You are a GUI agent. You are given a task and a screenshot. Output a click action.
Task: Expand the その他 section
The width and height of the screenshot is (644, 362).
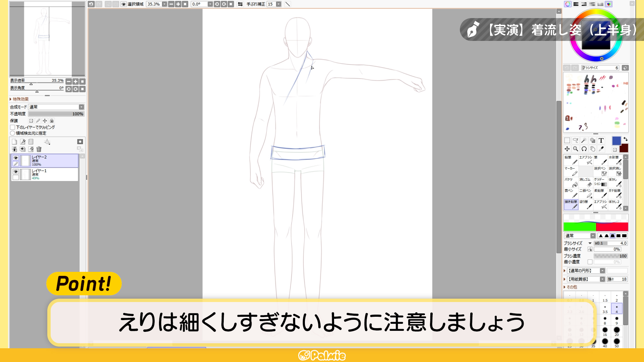(x=570, y=287)
